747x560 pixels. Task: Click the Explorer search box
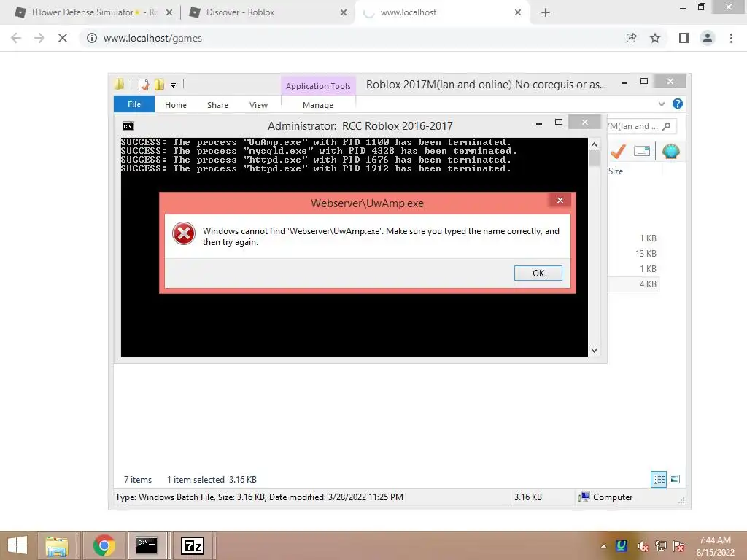click(x=641, y=126)
